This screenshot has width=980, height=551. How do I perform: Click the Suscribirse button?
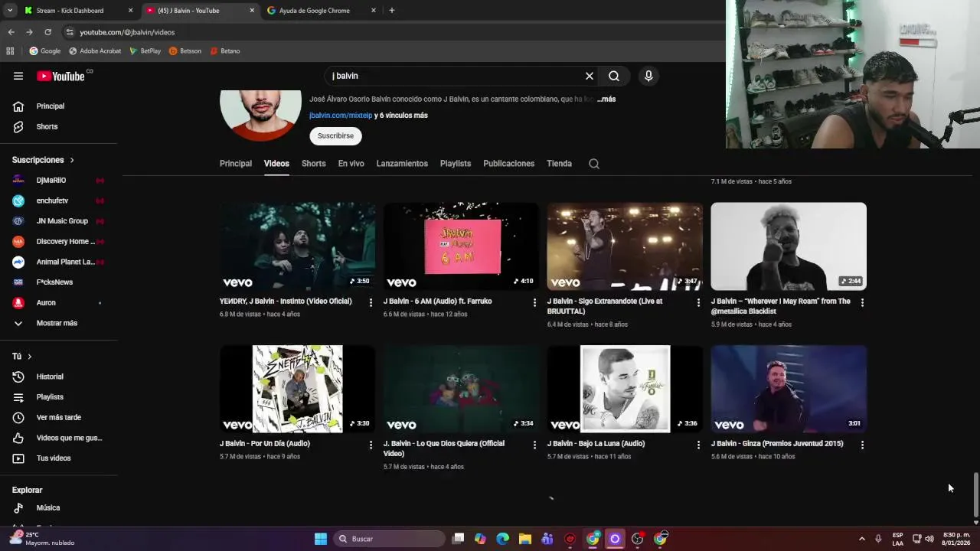[x=335, y=136]
